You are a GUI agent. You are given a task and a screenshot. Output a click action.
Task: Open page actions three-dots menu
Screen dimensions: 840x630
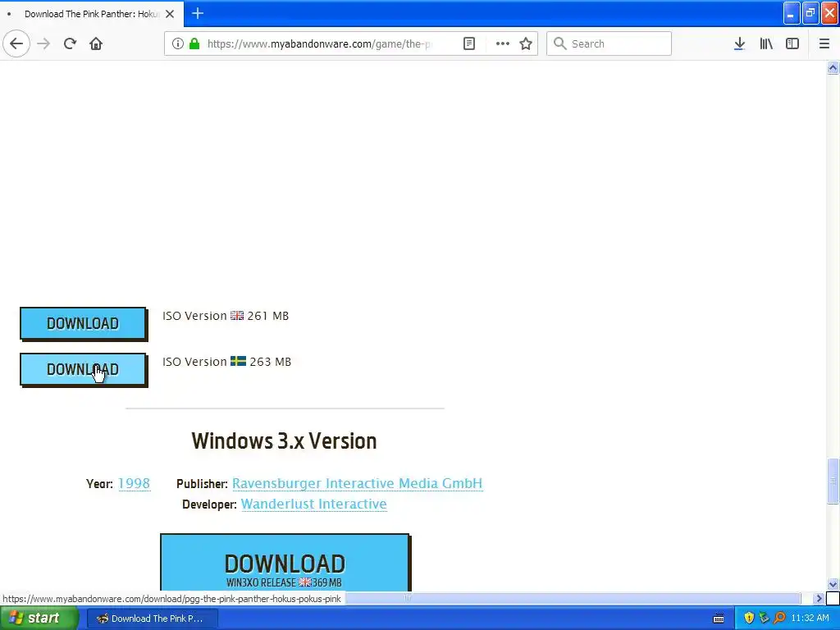pyautogui.click(x=503, y=43)
